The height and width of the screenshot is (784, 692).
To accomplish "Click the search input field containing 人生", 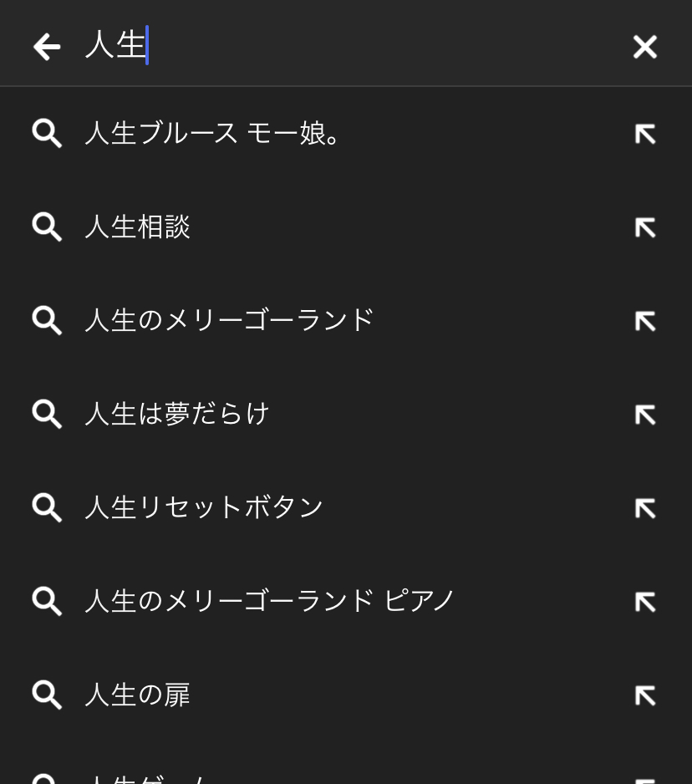I will 334,45.
